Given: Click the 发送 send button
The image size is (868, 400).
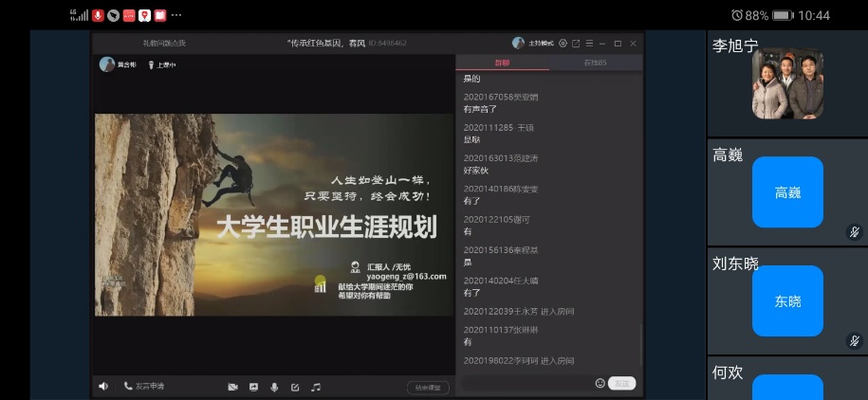Looking at the screenshot, I should 621,383.
